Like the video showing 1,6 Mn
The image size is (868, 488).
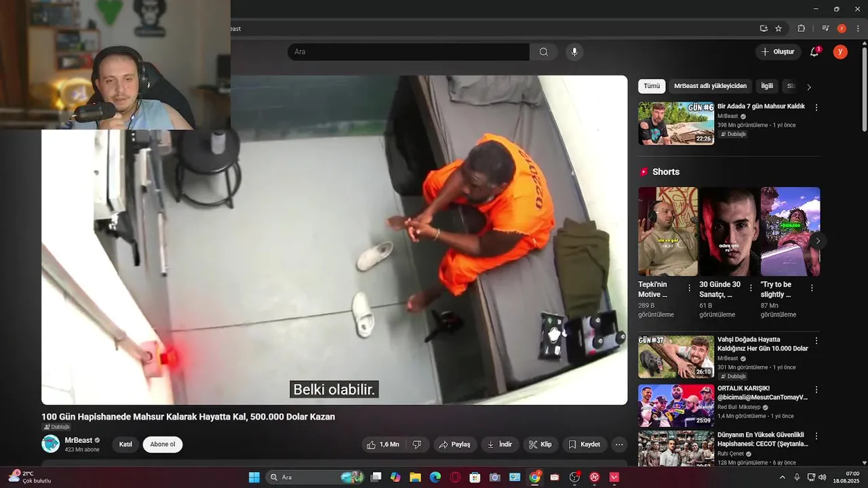pos(383,445)
